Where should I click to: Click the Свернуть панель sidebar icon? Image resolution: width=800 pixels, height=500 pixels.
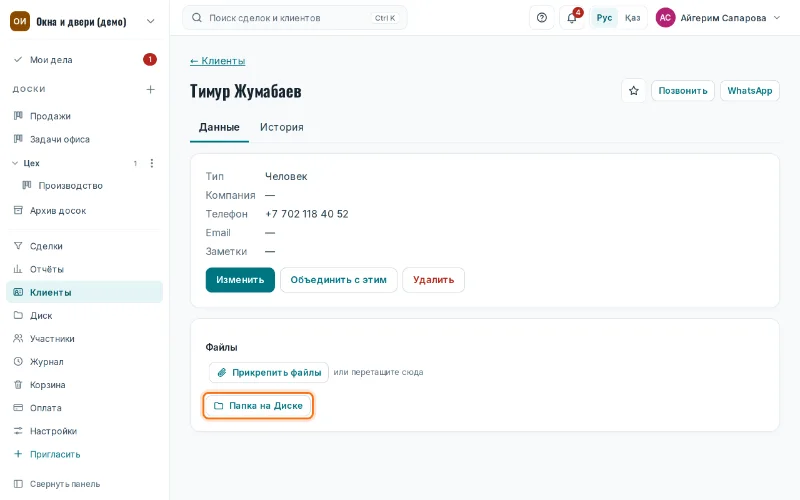click(18, 484)
